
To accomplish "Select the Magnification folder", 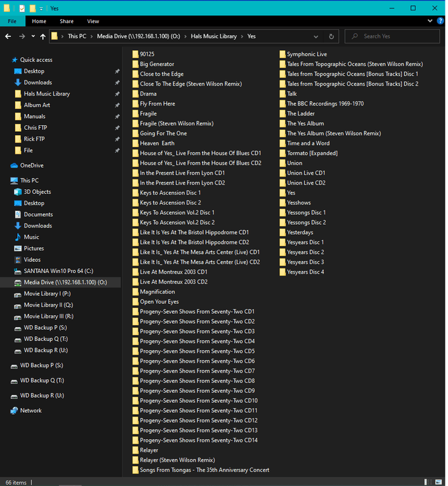I will (x=157, y=292).
